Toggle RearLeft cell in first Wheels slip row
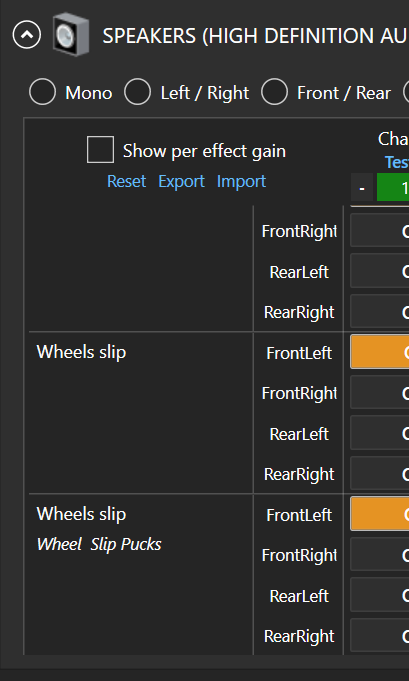Screen dimensions: 409x681 pos(379,433)
